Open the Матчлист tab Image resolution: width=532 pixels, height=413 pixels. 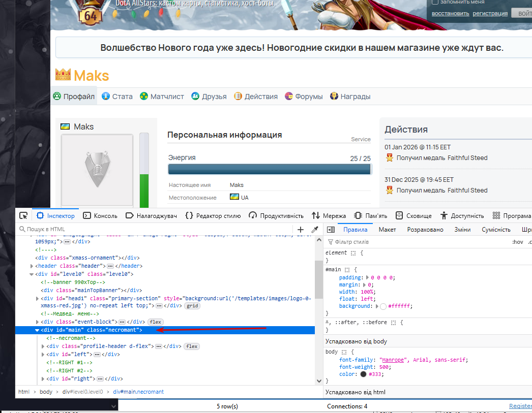162,97
